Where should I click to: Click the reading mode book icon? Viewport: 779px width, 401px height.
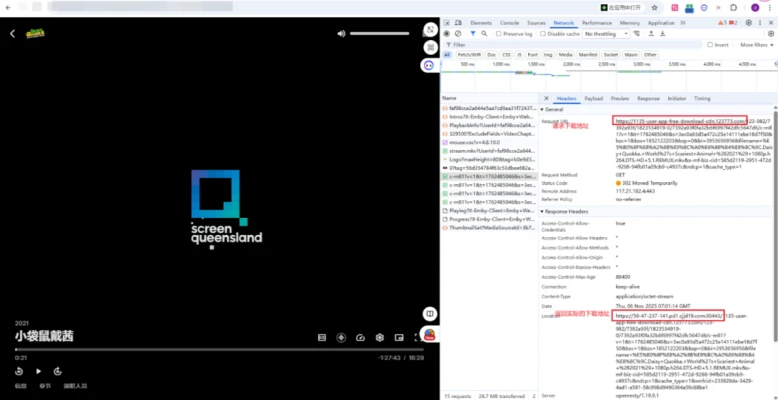(430, 314)
